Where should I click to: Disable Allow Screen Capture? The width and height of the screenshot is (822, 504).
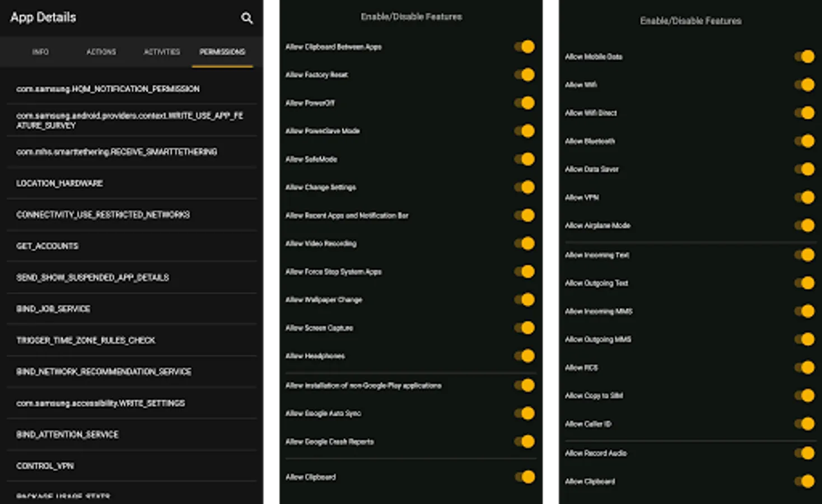[x=525, y=328]
